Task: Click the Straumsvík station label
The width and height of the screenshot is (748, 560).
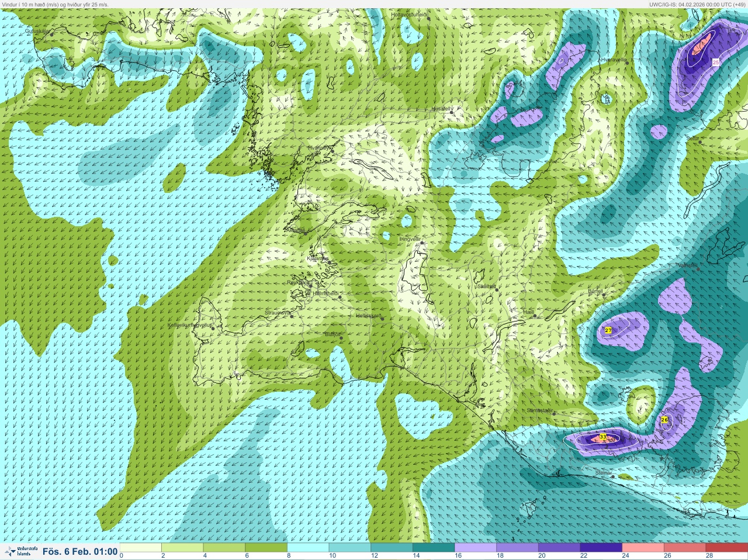Action: [x=278, y=313]
